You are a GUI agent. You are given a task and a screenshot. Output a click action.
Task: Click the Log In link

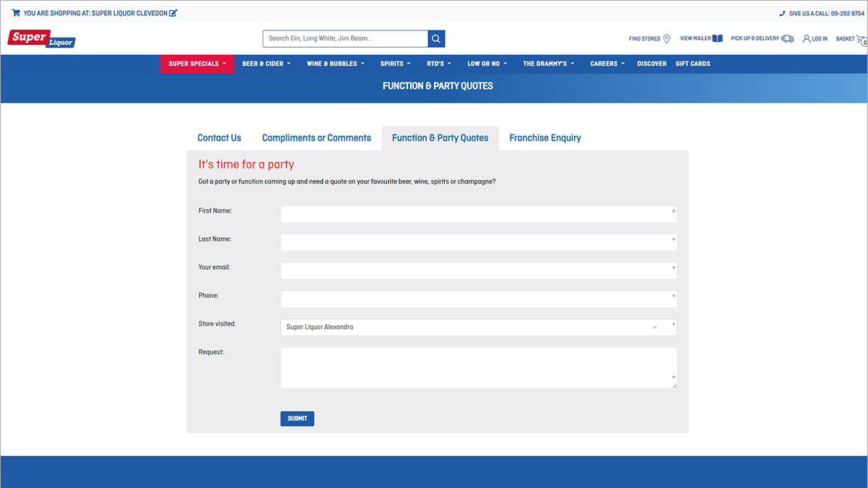tap(820, 39)
